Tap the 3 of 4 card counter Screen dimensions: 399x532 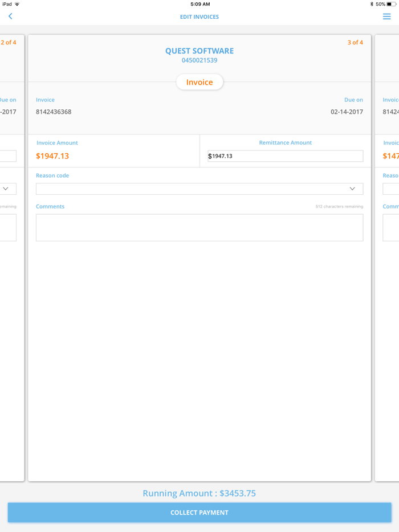coord(355,42)
